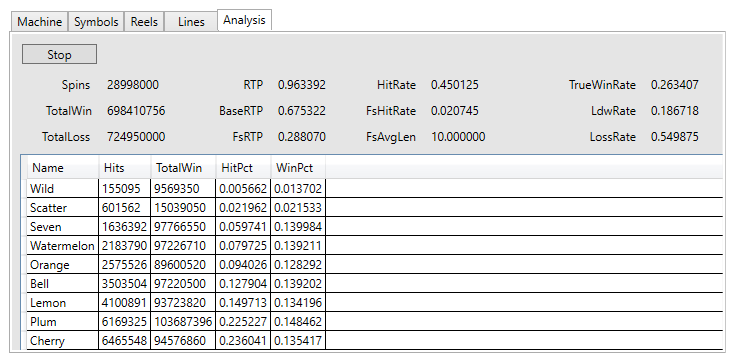Click Cherry hits value 6465548
Image resolution: width=732 pixels, height=363 pixels.
(x=125, y=341)
